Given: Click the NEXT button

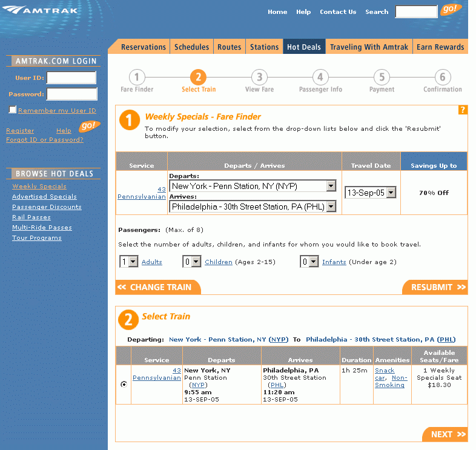Looking at the screenshot, I should pyautogui.click(x=445, y=434).
